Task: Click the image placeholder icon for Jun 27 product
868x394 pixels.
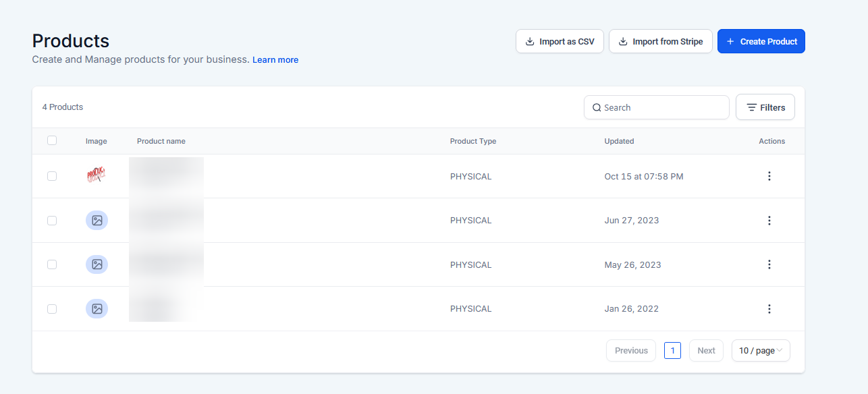Action: point(97,221)
